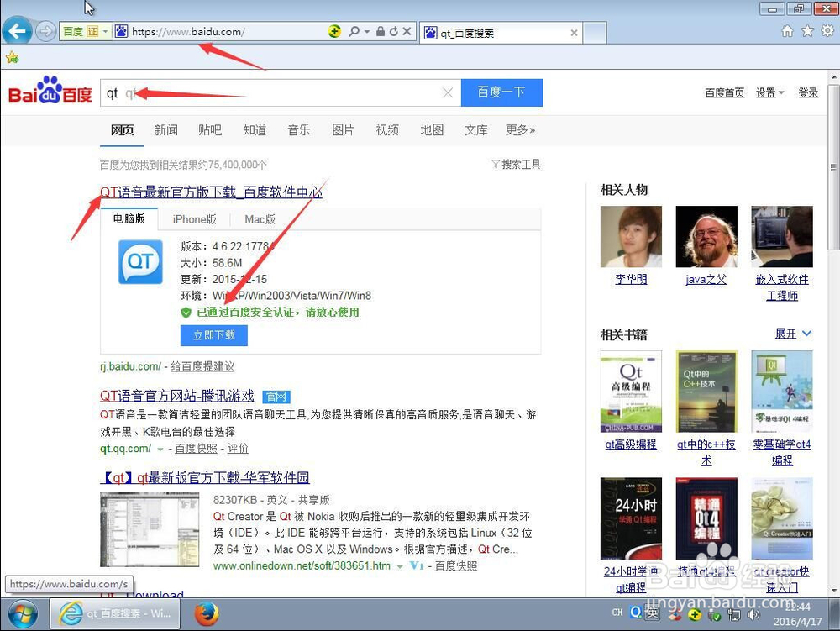Click the address bar search magnifier icon
Viewport: 840px width, 631px height.
pos(354,32)
